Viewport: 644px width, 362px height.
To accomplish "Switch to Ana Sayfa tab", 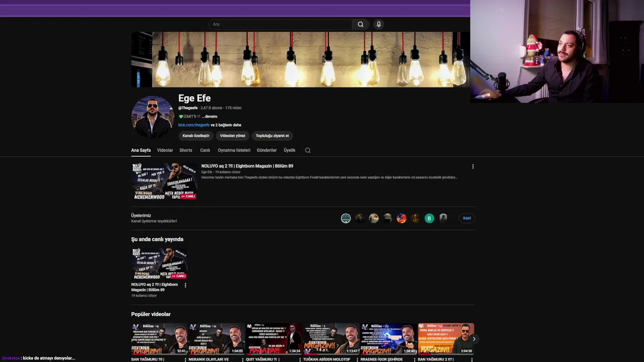I will tap(141, 150).
